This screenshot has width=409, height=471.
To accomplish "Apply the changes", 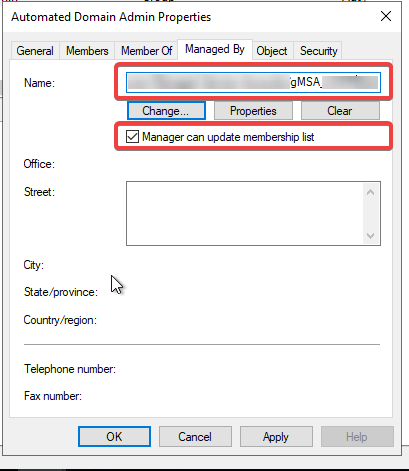I will (276, 437).
